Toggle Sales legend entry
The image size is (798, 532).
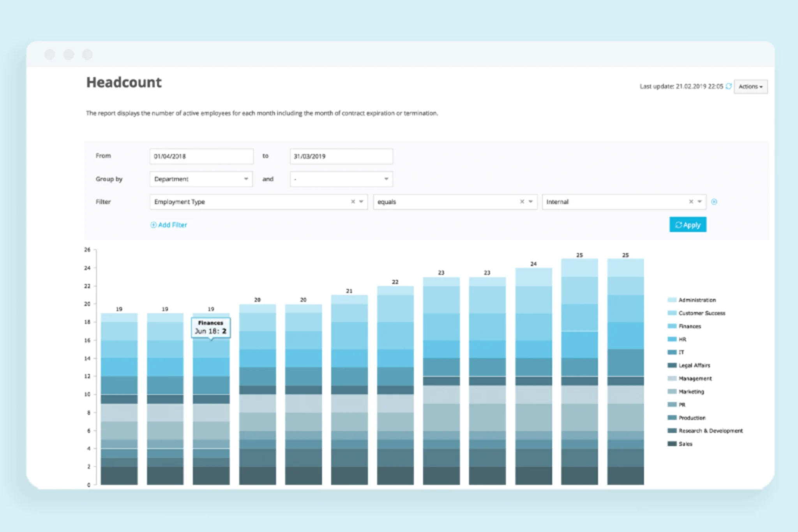point(680,444)
